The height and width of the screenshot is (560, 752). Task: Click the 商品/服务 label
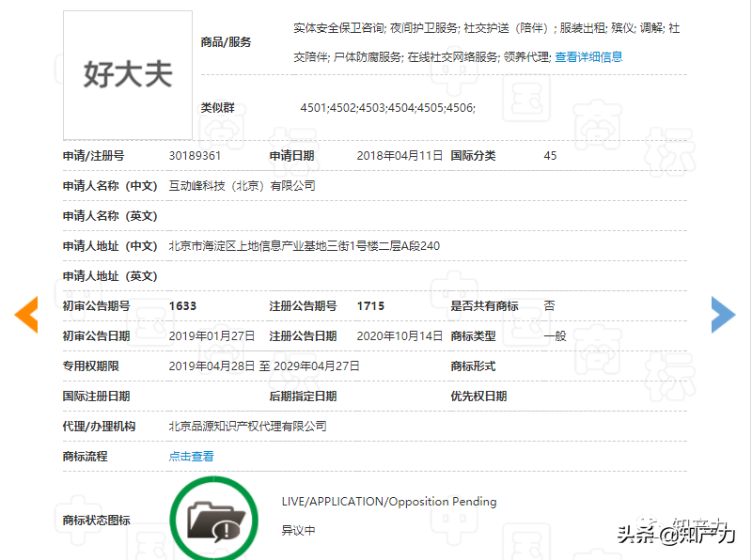(x=226, y=42)
